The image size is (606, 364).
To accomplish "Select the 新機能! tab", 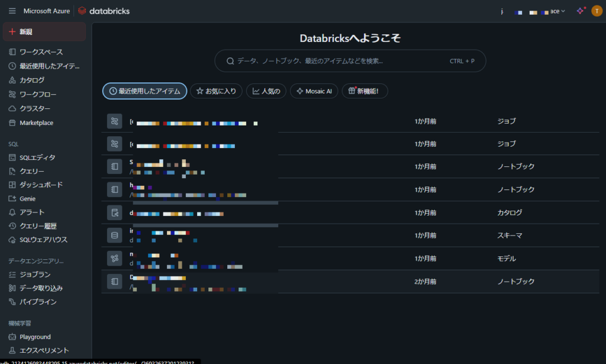I will point(365,91).
